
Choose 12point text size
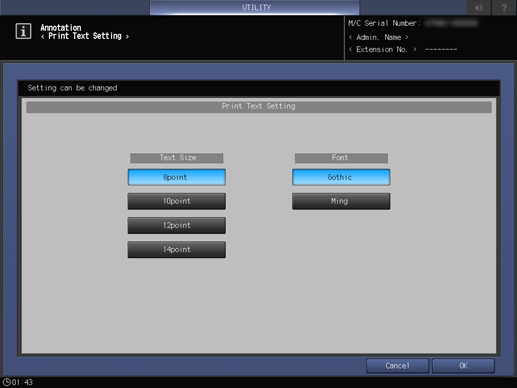click(177, 225)
